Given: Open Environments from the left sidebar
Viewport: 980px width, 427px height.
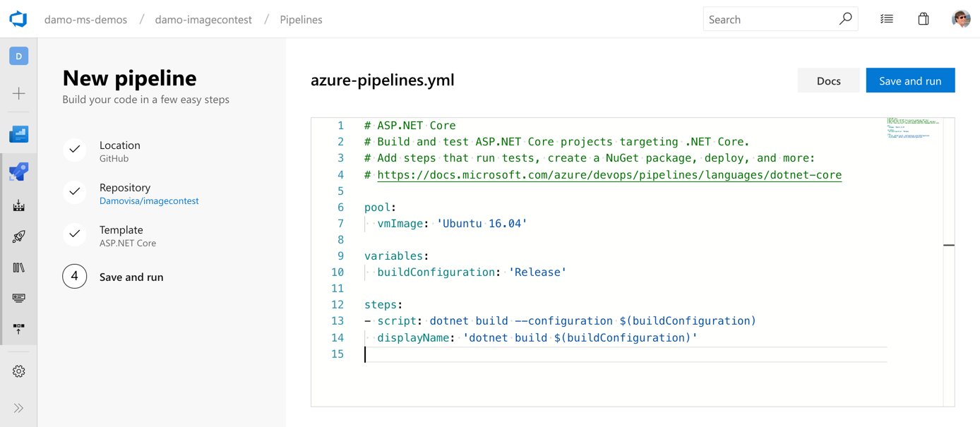Looking at the screenshot, I should click(x=18, y=203).
